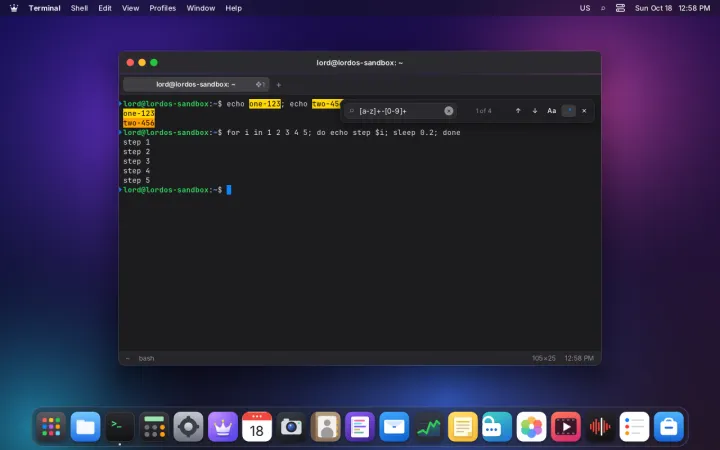Click the search pattern input field
720x450 pixels.
point(399,111)
